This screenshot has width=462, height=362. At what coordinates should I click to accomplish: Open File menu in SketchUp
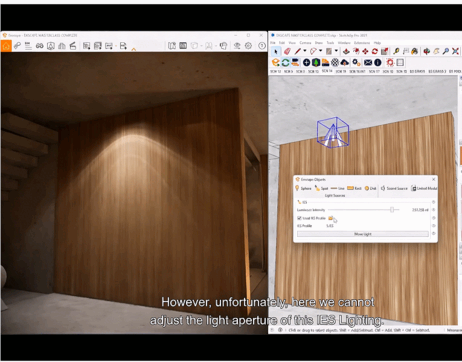pyautogui.click(x=273, y=43)
